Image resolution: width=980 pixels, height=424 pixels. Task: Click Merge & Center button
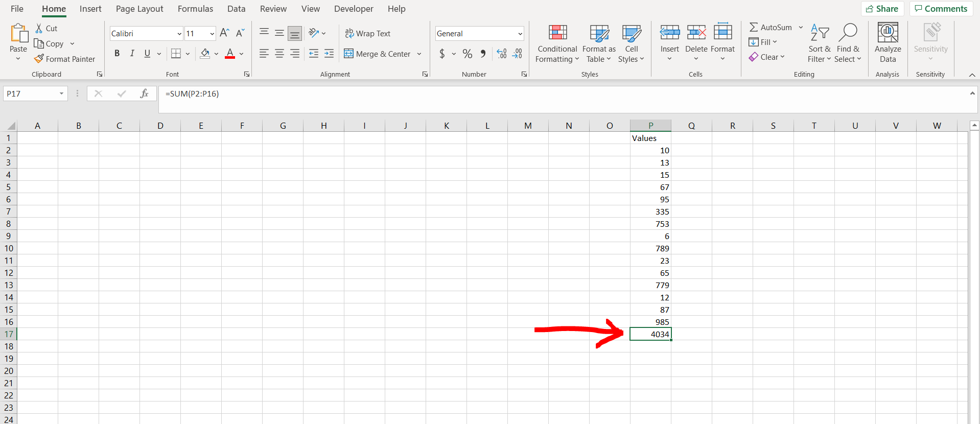(377, 54)
